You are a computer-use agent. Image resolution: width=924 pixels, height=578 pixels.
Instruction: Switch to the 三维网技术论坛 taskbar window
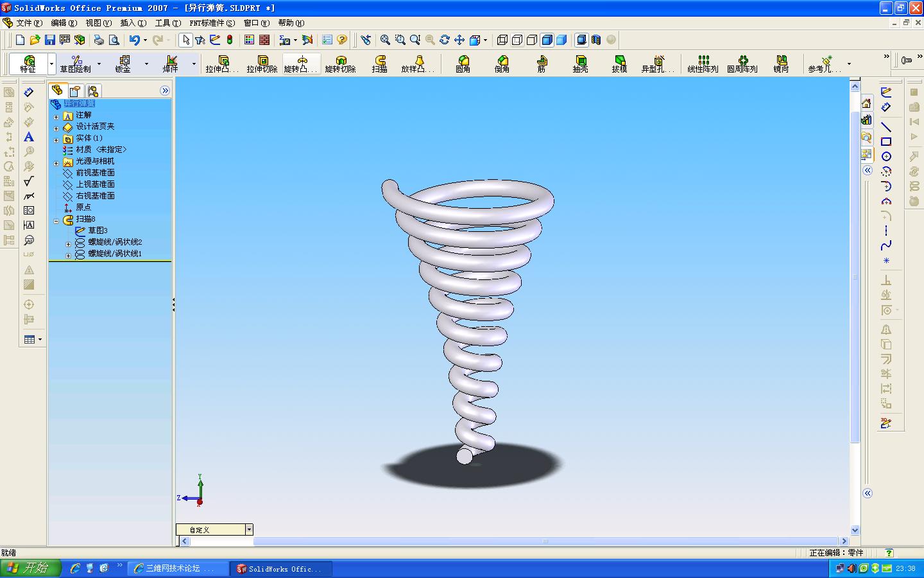(x=179, y=568)
